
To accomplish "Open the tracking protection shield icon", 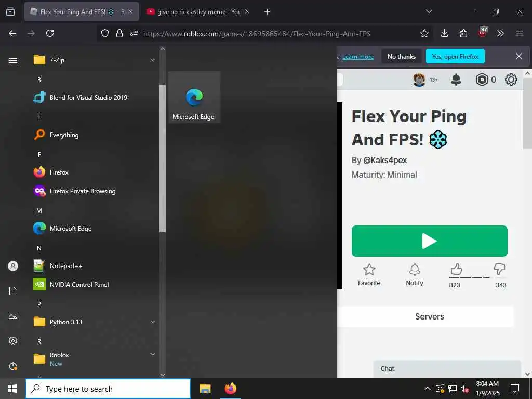I will pos(105,33).
